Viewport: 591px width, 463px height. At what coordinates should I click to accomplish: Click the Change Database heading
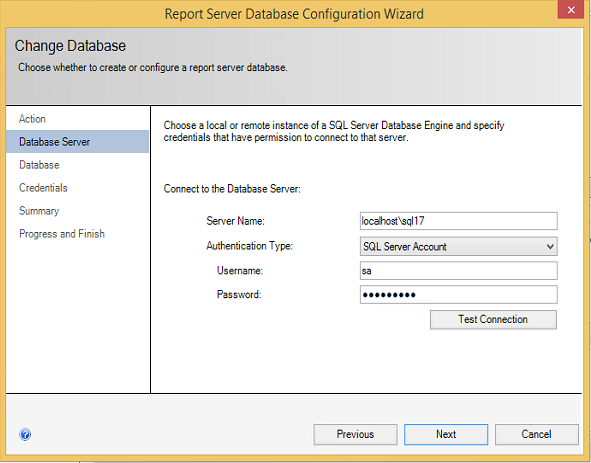(x=70, y=46)
